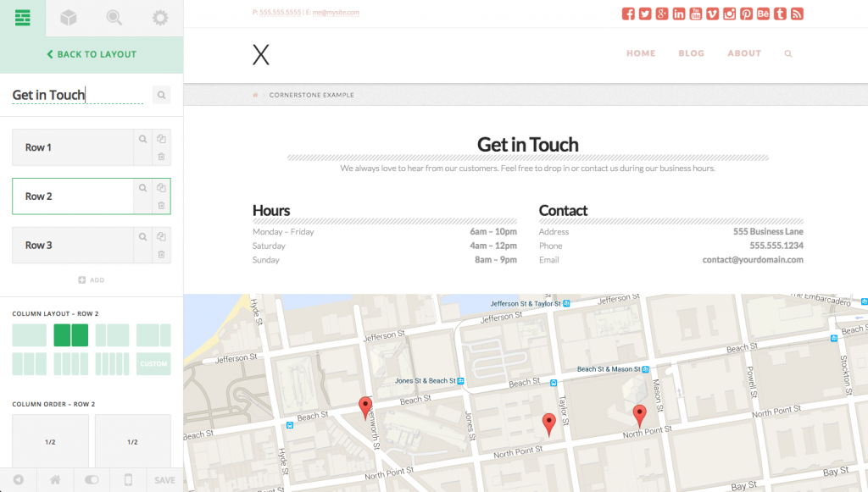Screen dimensions: 868x492
Task: Toggle the preview switch in bottom bar
Action: coord(92,480)
